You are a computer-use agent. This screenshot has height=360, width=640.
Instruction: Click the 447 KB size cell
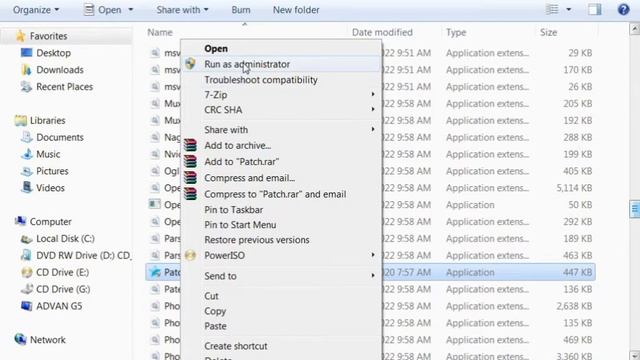tap(577, 272)
